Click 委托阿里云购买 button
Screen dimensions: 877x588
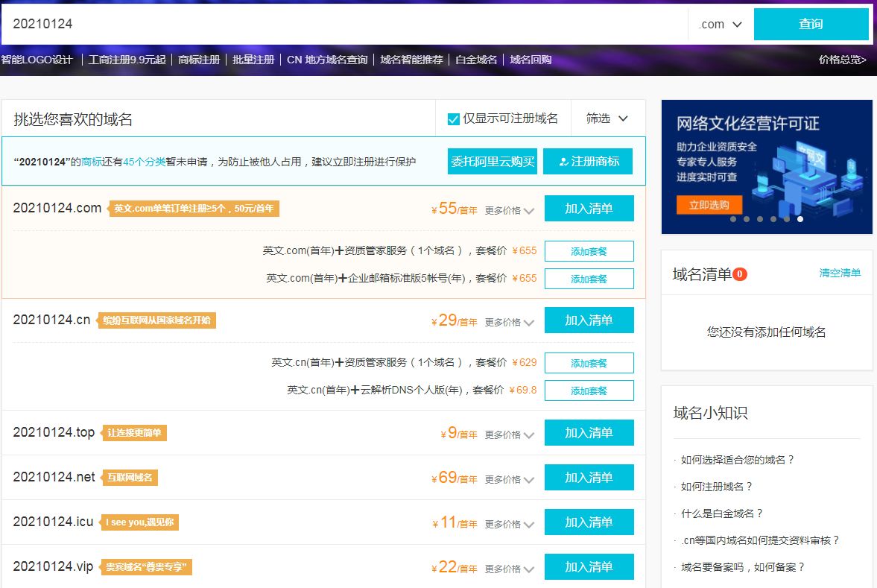click(x=492, y=162)
